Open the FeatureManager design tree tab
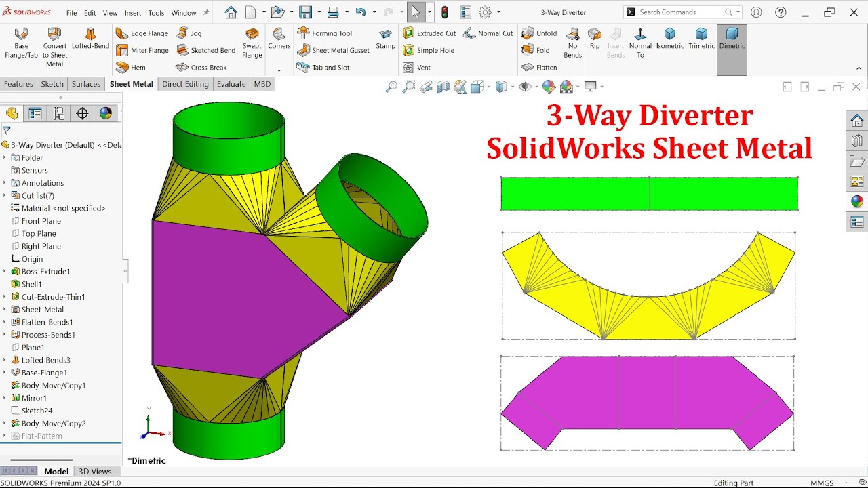Viewport: 868px width, 488px height. tap(12, 114)
